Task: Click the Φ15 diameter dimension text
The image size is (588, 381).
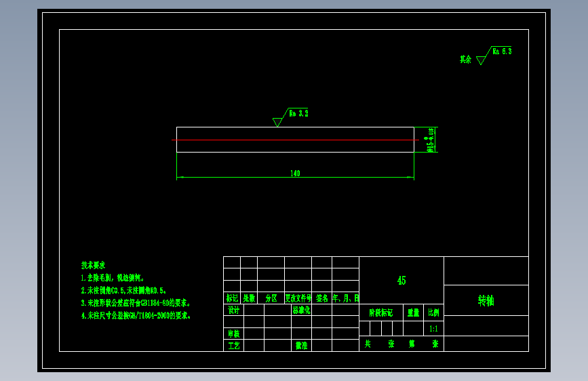Action: pos(431,140)
